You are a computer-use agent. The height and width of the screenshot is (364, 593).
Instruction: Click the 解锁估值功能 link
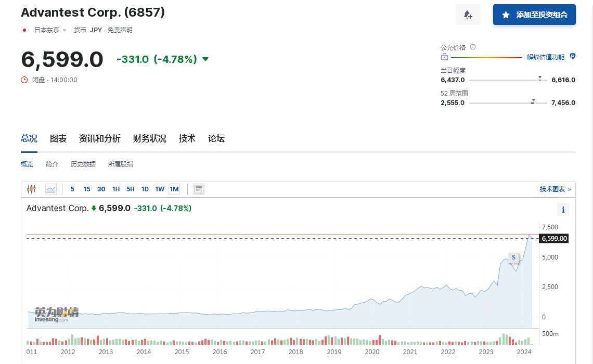(545, 57)
